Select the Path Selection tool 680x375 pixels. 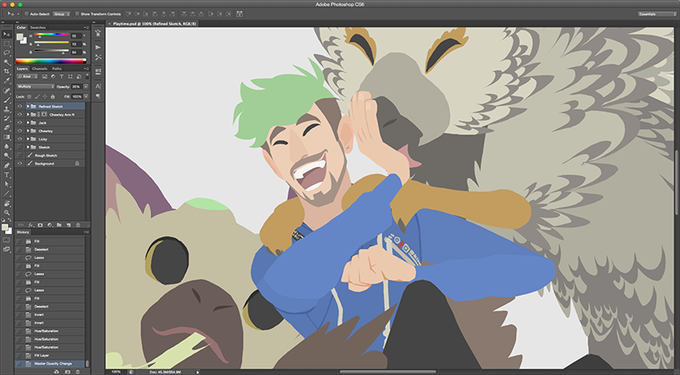click(7, 184)
